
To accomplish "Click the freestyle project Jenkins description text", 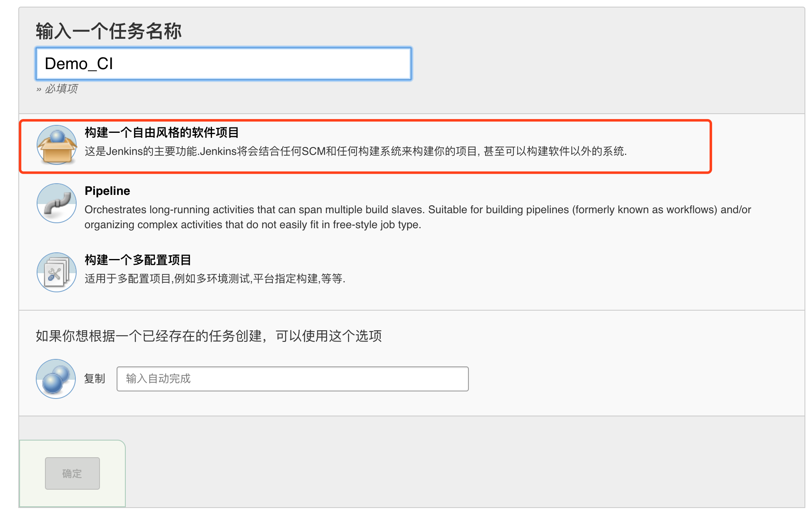I will click(x=356, y=151).
